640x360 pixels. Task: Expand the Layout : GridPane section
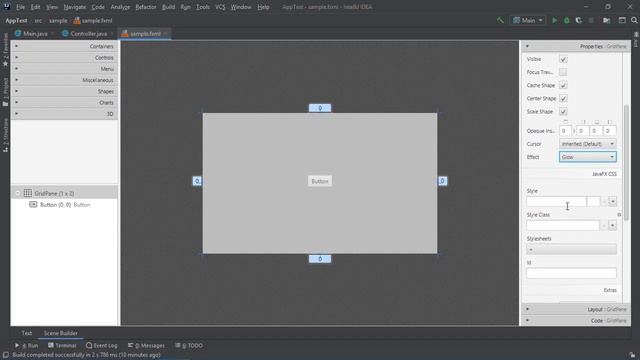pos(576,309)
